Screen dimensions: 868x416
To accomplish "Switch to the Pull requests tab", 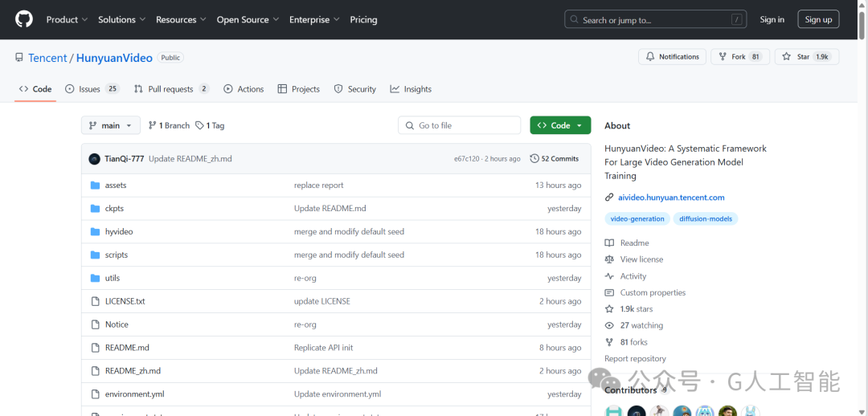I will (x=172, y=89).
